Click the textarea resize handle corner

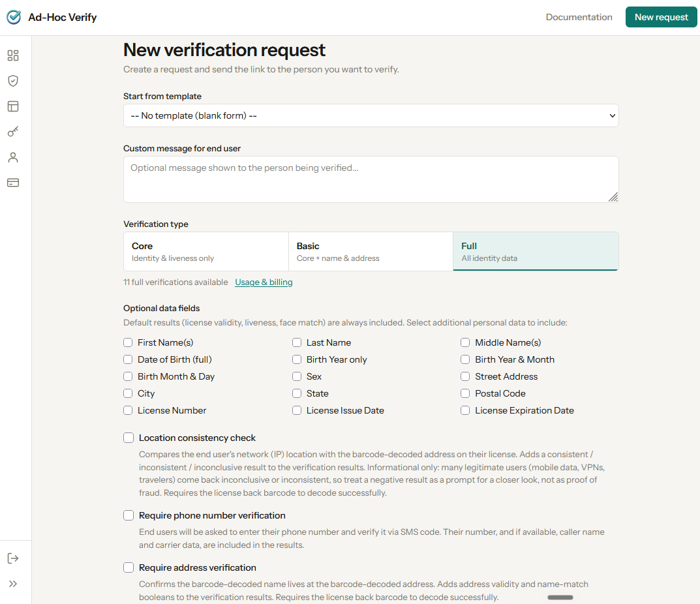[x=613, y=198]
